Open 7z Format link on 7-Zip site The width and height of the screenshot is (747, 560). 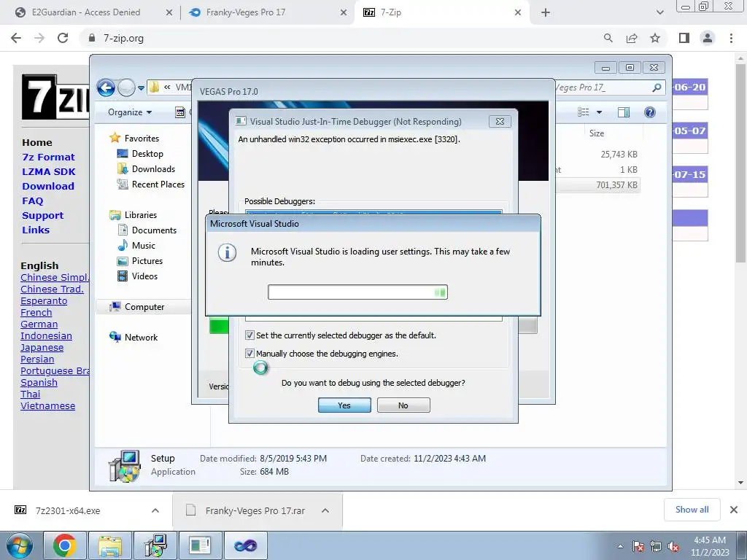pyautogui.click(x=48, y=157)
